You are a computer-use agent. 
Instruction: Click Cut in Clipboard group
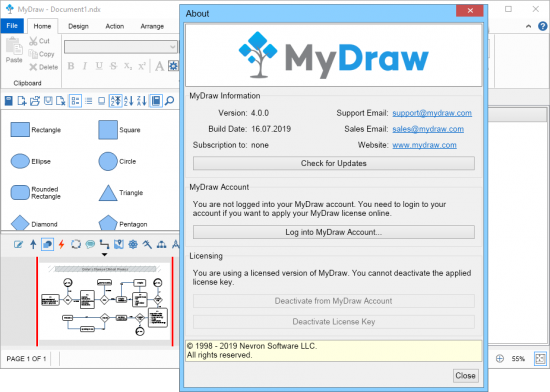[x=39, y=41]
